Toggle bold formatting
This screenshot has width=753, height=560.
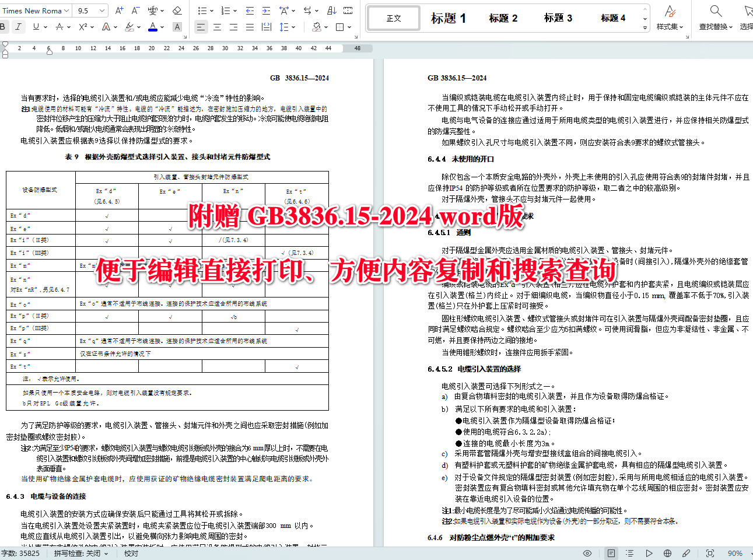[3, 27]
